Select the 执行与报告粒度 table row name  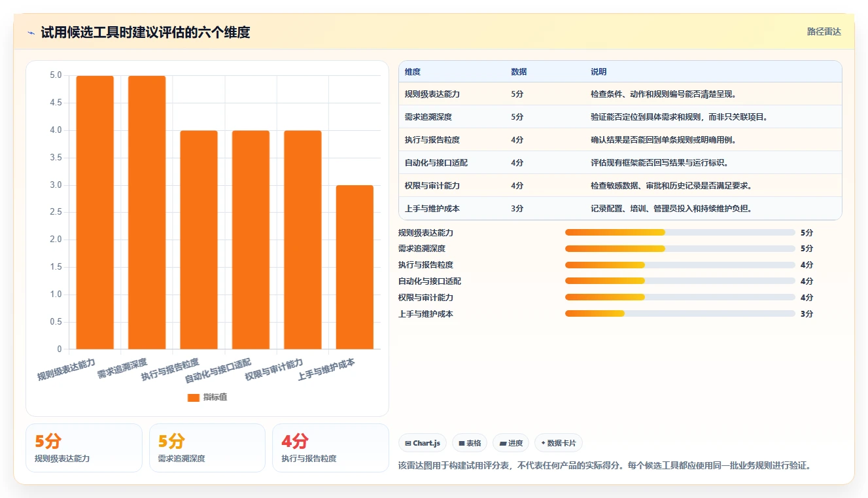click(432, 140)
